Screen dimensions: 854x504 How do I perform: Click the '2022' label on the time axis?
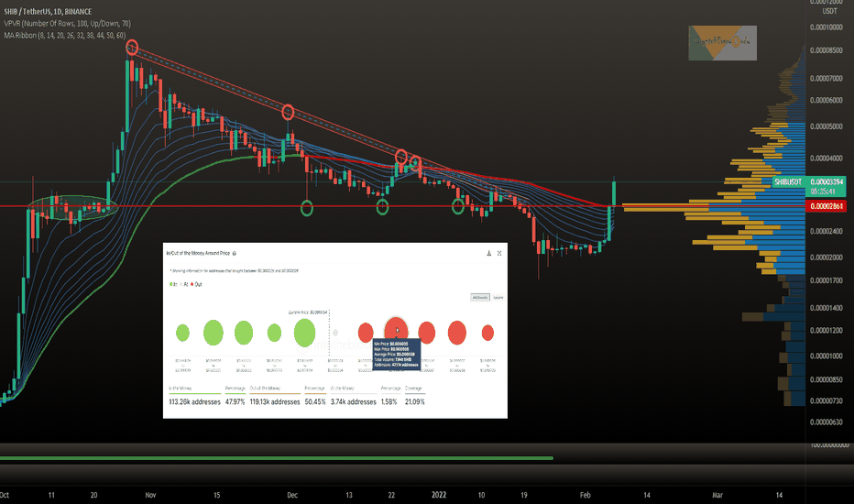pyautogui.click(x=439, y=495)
